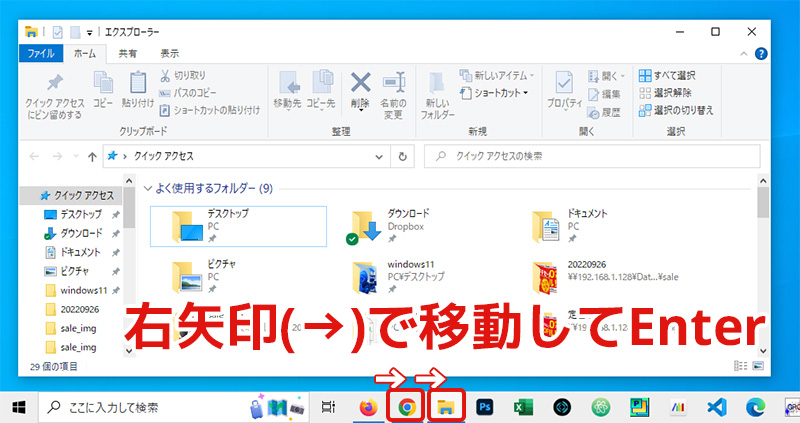
Task: Select ピクチャ folder tile in content
Action: 204,277
